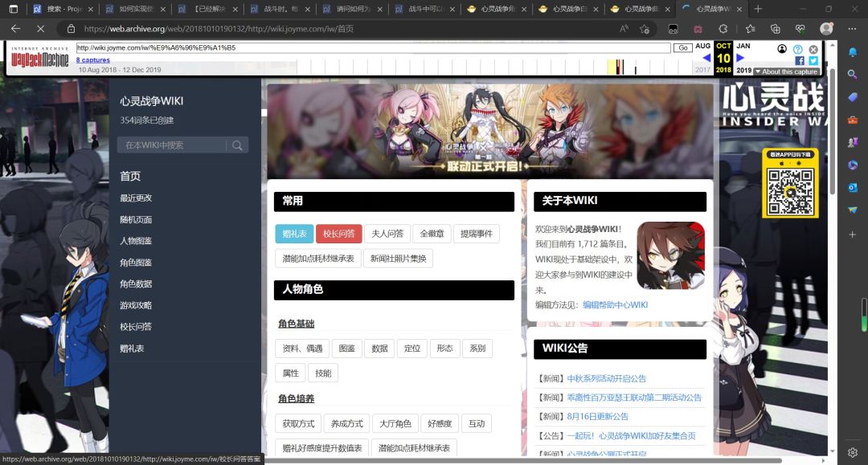
Task: Open 首页 in wiki sidebar
Action: tap(130, 177)
